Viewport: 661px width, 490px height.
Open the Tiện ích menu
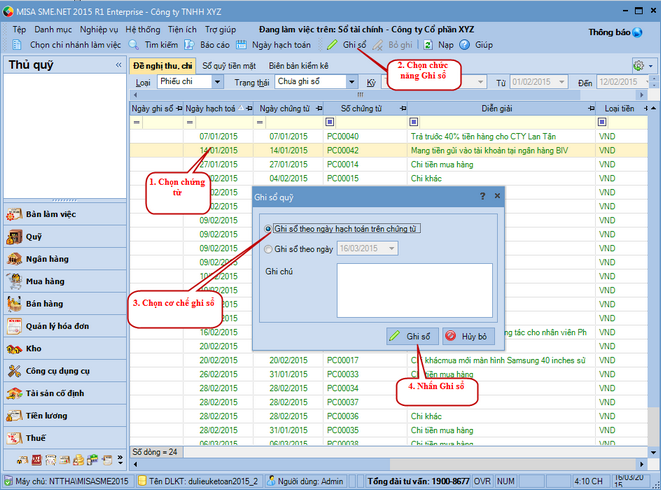[182, 30]
